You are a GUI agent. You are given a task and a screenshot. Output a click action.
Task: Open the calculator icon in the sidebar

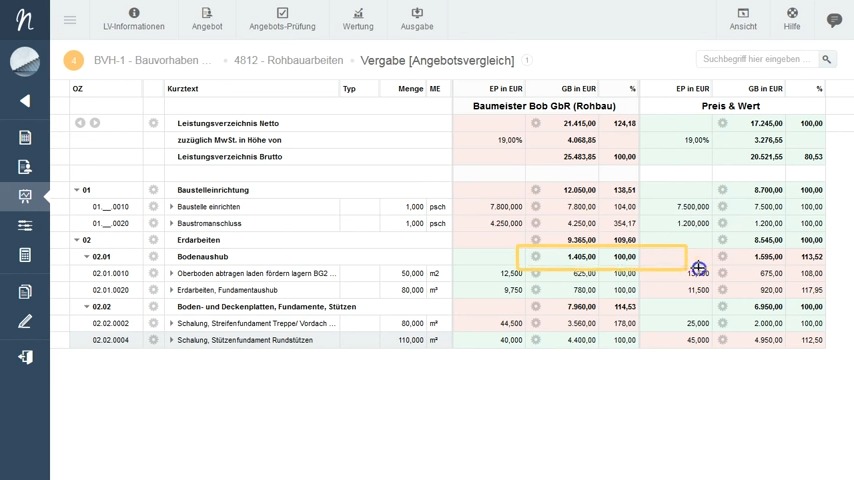(25, 256)
